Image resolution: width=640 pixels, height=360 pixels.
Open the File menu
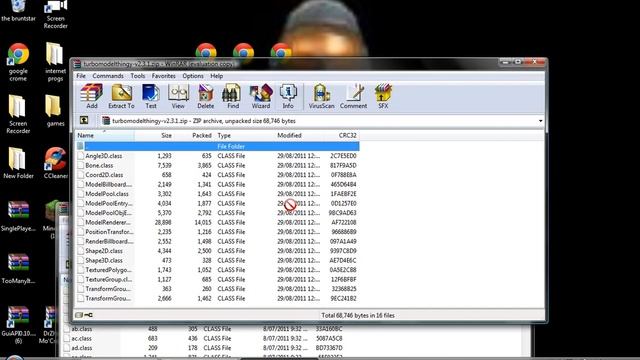pos(81,76)
